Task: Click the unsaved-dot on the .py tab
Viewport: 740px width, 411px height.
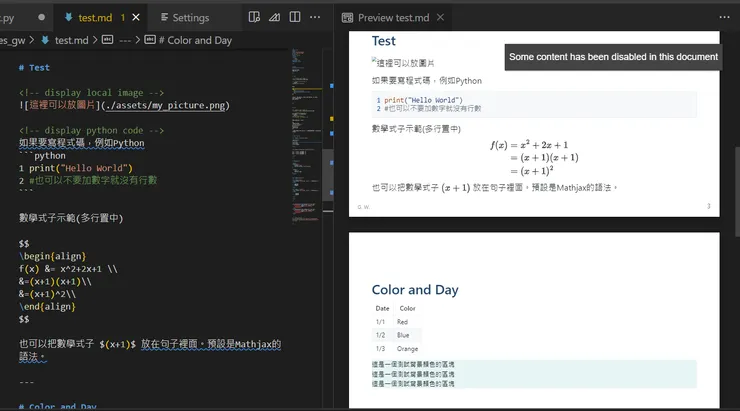Action: point(42,17)
